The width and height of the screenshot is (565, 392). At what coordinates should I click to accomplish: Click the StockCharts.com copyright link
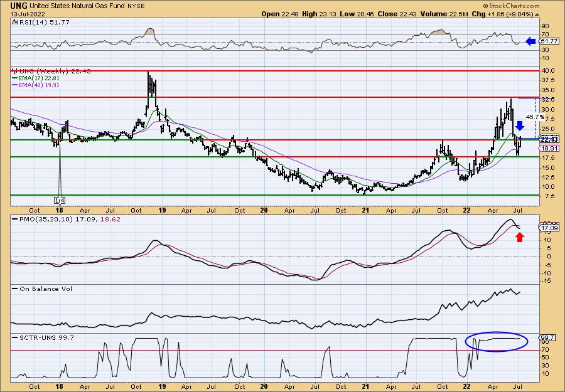(x=511, y=6)
